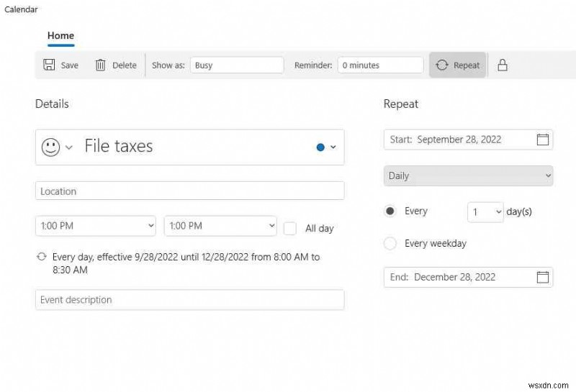Toggle the Repeat recurrence button
This screenshot has width=576, height=392.
coord(458,65)
